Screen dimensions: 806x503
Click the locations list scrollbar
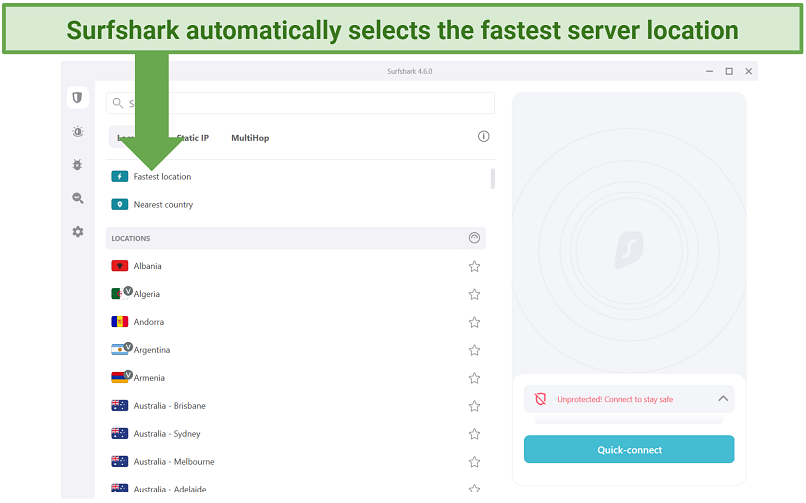pos(492,179)
